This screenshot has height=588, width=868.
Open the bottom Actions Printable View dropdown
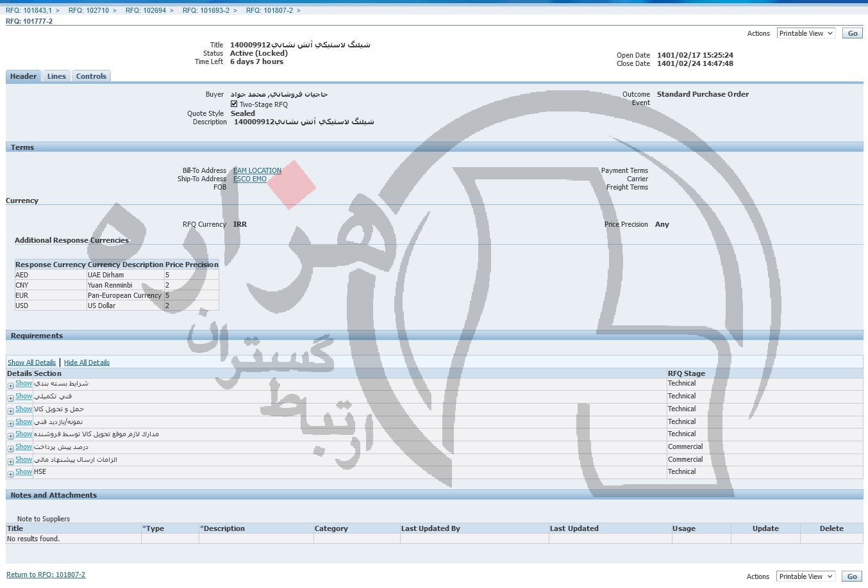click(805, 576)
